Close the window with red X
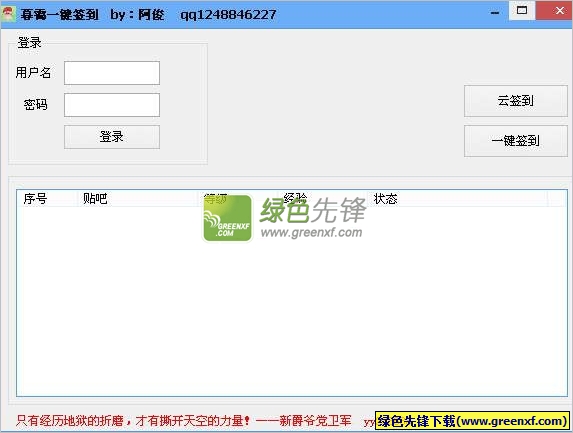Image resolution: width=573 pixels, height=433 pixels. pos(555,11)
